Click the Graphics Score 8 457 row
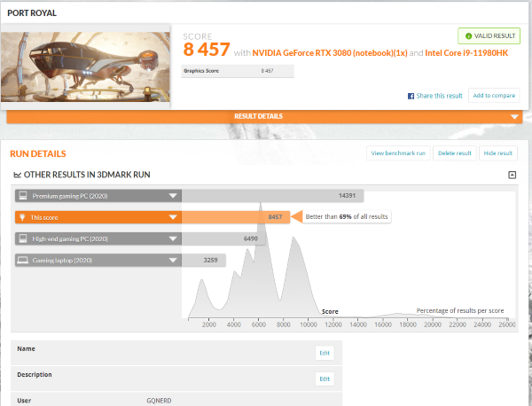The width and height of the screenshot is (532, 406). coord(238,71)
